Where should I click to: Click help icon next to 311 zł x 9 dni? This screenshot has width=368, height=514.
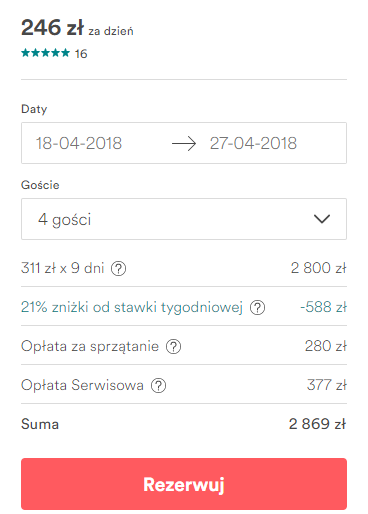(118, 268)
